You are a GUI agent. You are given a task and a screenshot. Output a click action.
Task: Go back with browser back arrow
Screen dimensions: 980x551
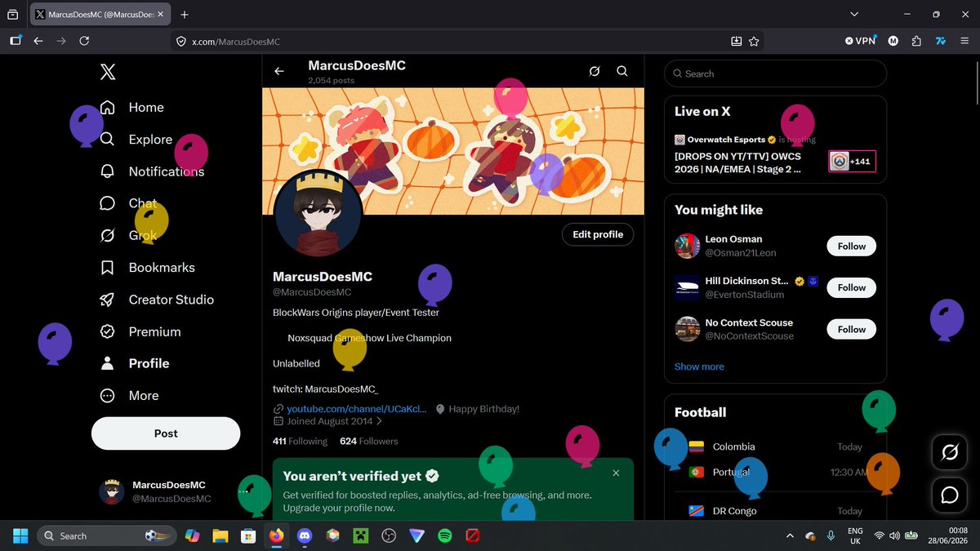[x=38, y=41]
